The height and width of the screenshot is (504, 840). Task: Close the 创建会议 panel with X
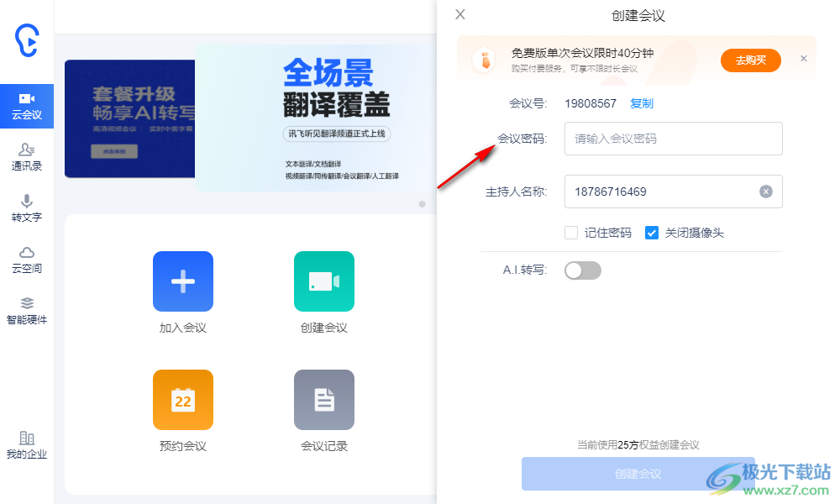point(460,14)
